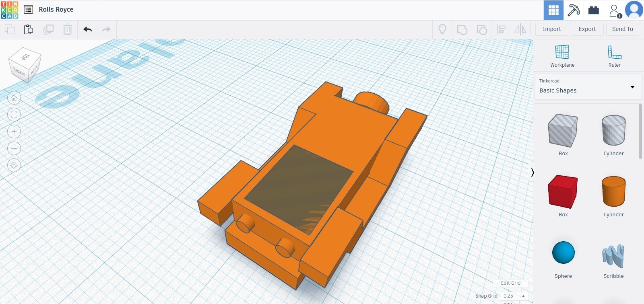Open the Basic Shapes dropdown
644x304 pixels.
pyautogui.click(x=588, y=86)
